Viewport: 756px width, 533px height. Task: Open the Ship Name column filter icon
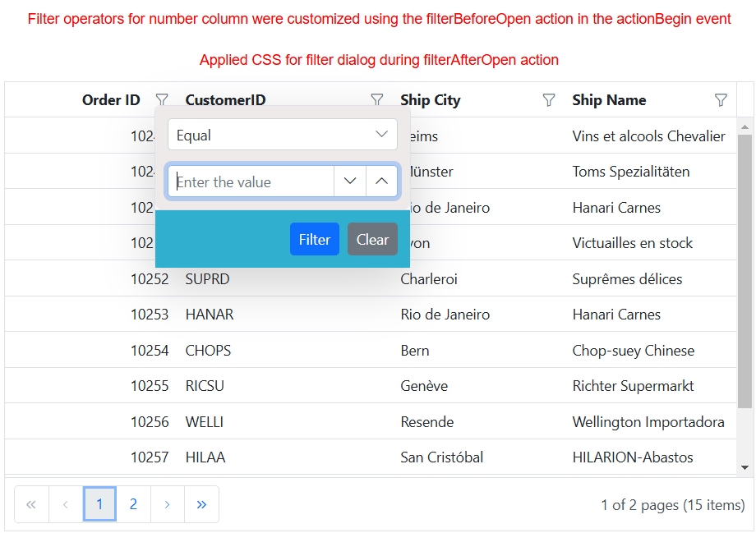click(x=721, y=100)
